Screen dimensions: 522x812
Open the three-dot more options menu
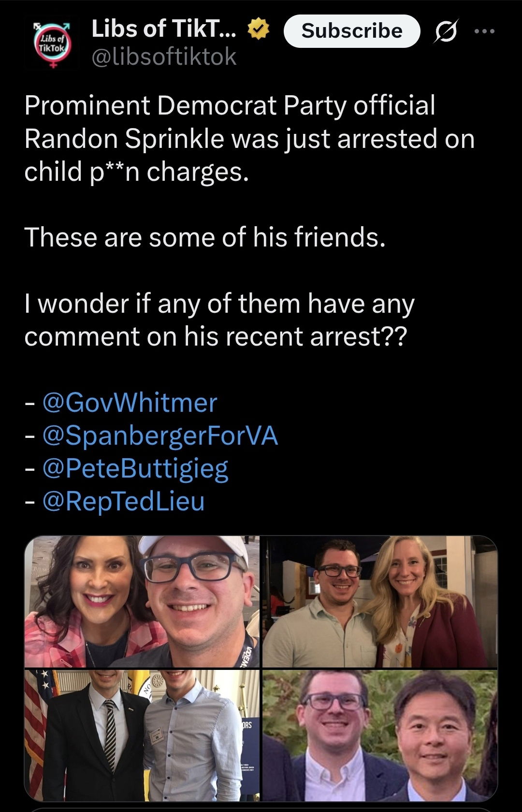coord(484,31)
